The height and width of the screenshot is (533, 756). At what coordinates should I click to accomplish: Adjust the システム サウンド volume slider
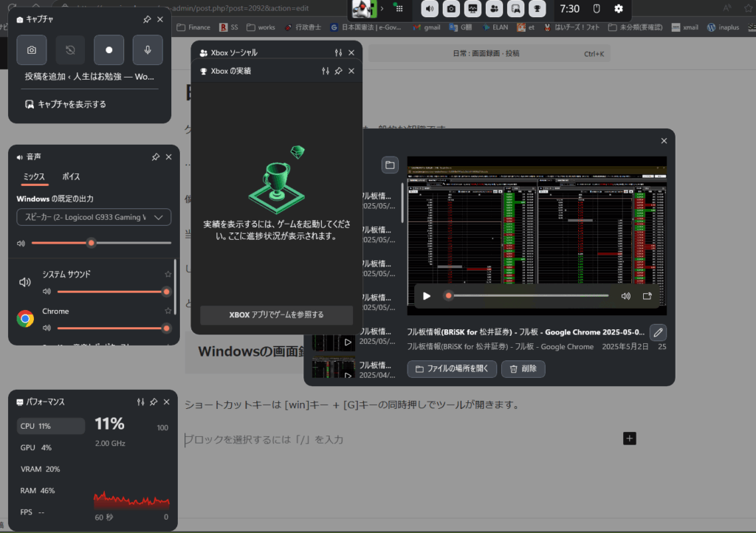click(x=112, y=292)
